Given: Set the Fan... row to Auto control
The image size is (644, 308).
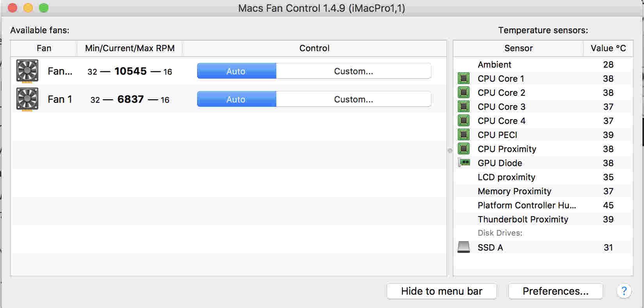Looking at the screenshot, I should point(237,71).
